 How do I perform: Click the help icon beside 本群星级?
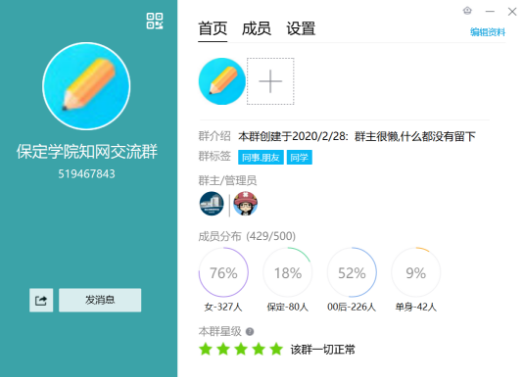250,332
